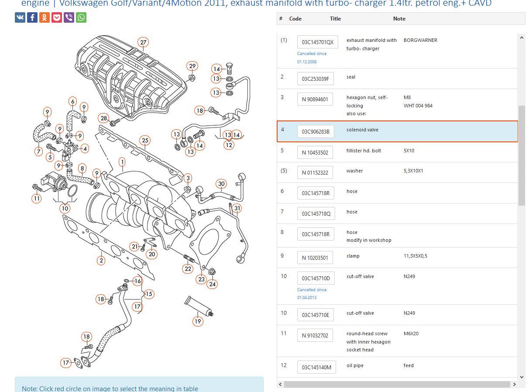
Task: Share the page via WhatsApp
Action: pyautogui.click(x=81, y=17)
